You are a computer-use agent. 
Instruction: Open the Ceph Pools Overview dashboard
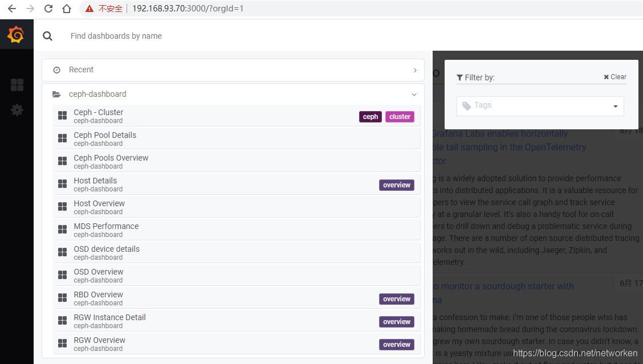point(237,162)
